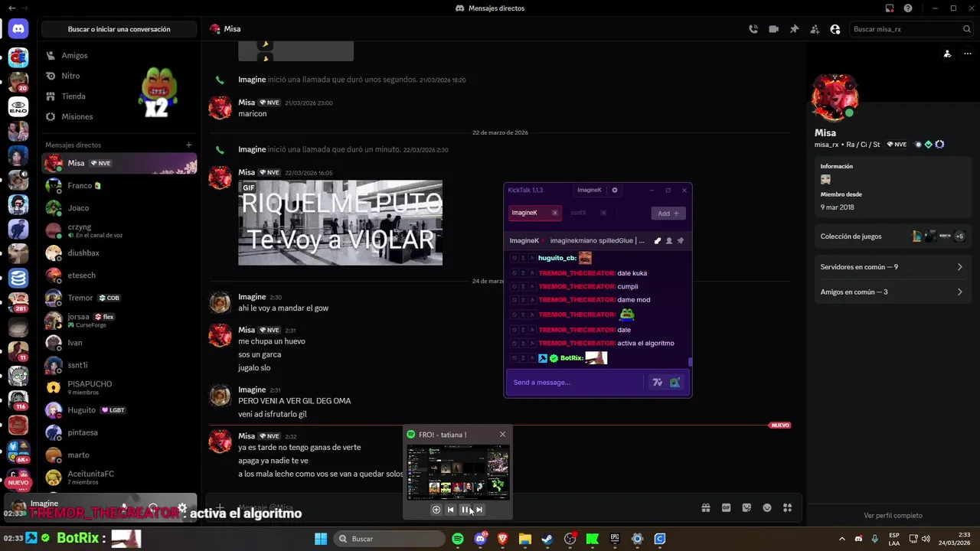Viewport: 980px width, 551px height.
Task: Click the friend status icon in profile panel
Action: [947, 54]
